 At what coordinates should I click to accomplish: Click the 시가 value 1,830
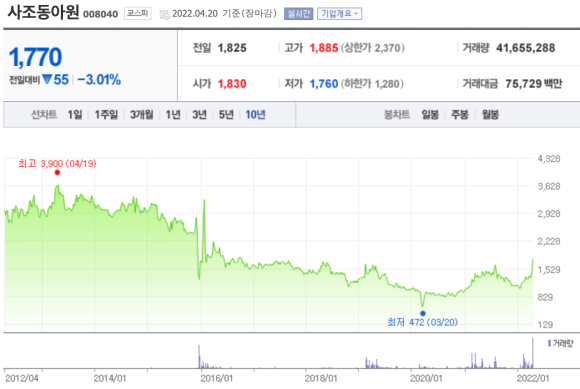[232, 84]
